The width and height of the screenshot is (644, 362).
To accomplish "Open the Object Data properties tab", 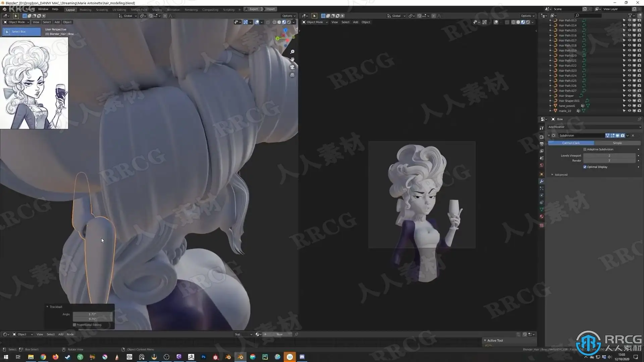I will [541, 209].
